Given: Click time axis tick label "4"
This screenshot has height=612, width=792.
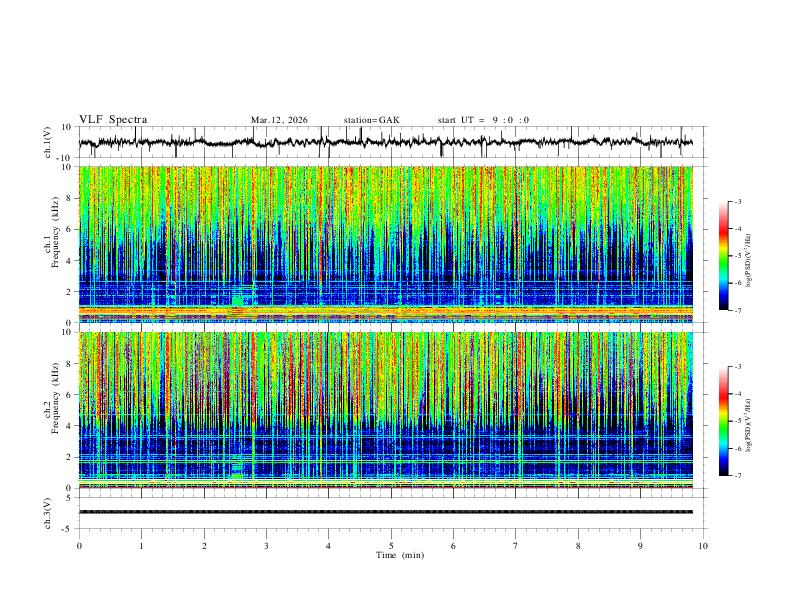Looking at the screenshot, I should [328, 546].
